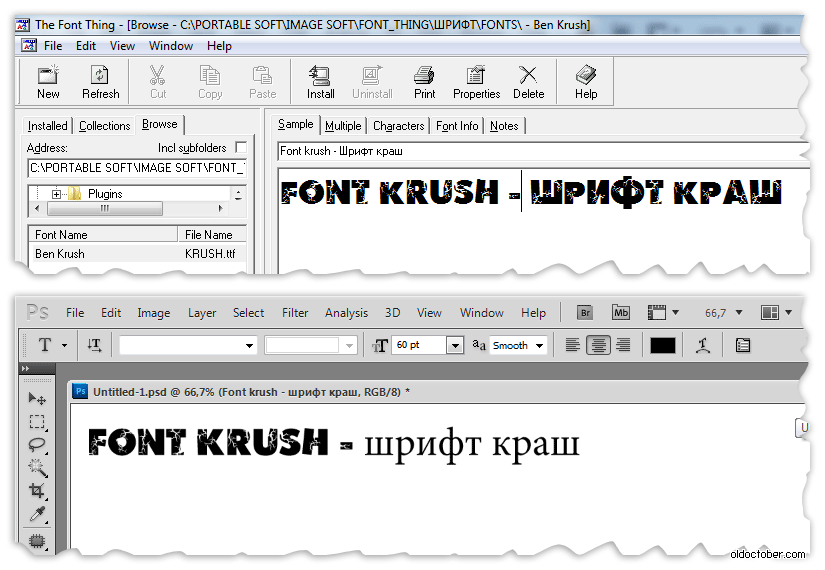Open Font Thing File menu
The height and width of the screenshot is (570, 825).
pos(53,46)
